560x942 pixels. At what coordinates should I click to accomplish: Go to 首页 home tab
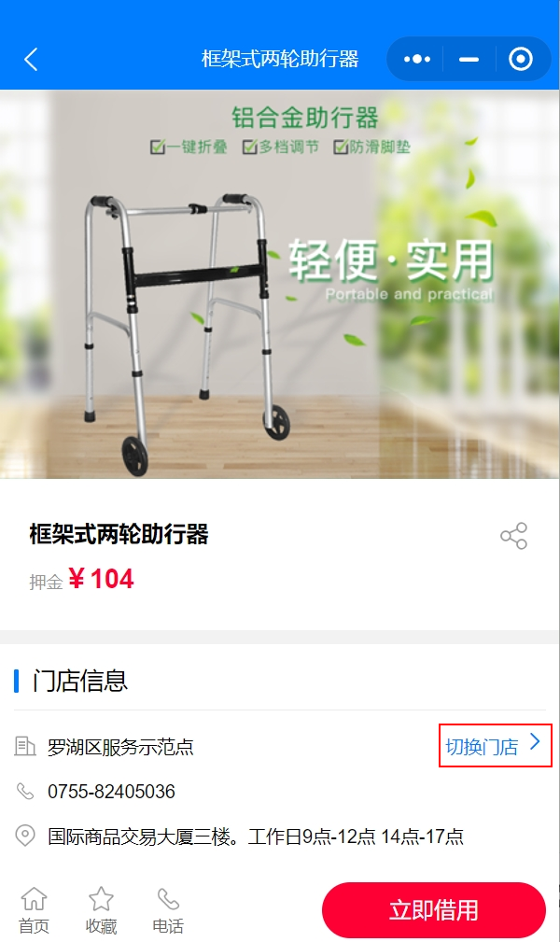pyautogui.click(x=34, y=909)
